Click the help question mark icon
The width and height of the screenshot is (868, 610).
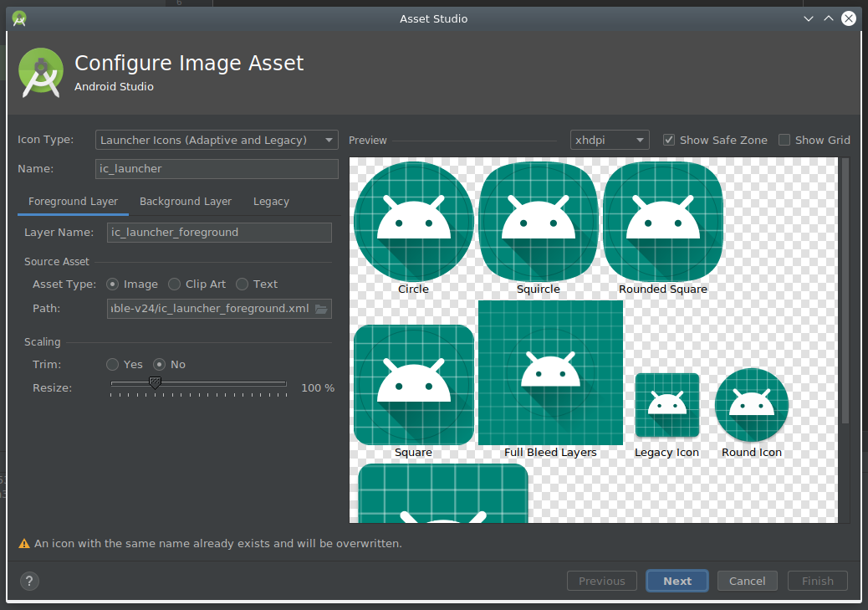(29, 581)
